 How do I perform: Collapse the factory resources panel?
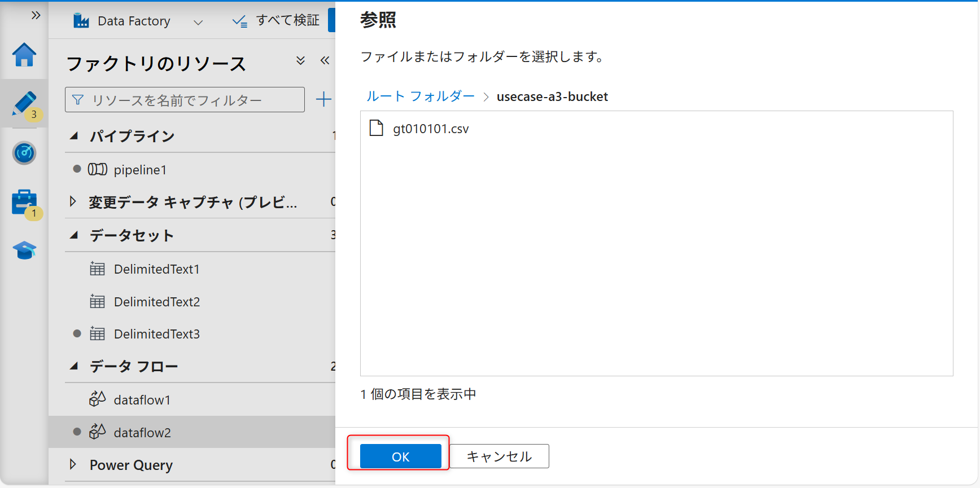325,61
